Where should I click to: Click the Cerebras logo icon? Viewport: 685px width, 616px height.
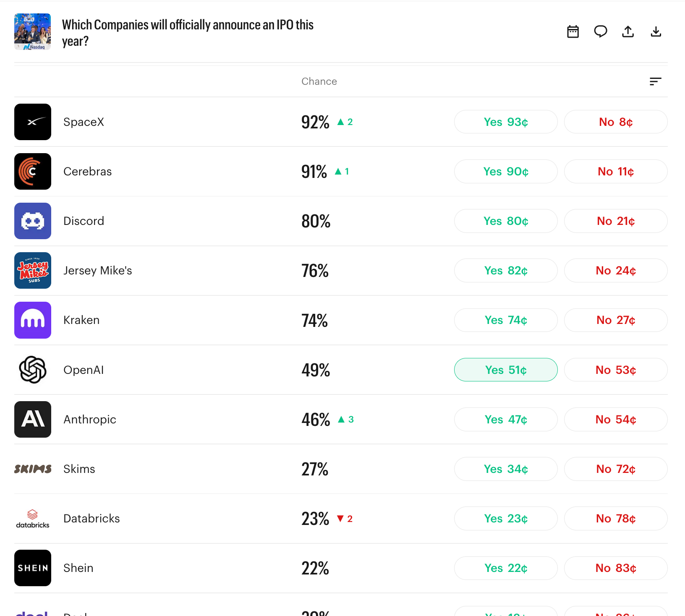pyautogui.click(x=33, y=172)
